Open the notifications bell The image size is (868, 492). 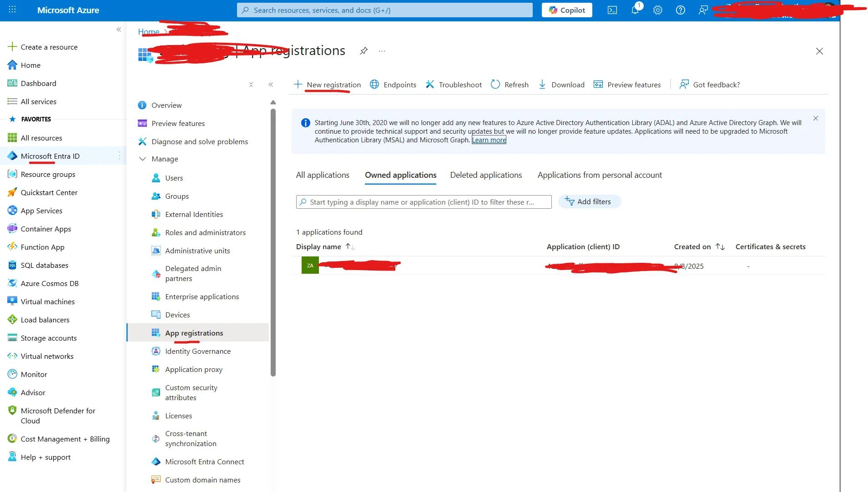click(x=635, y=10)
